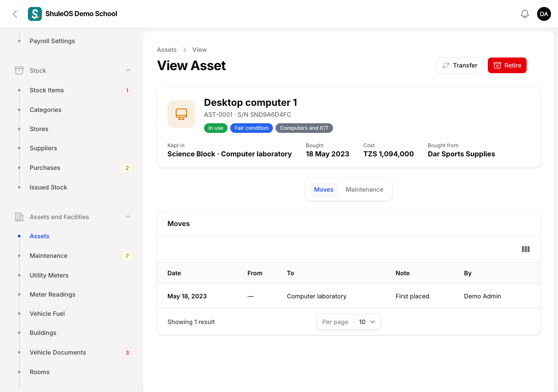Click the Transfer button
This screenshot has height=392, width=558.
click(x=459, y=65)
